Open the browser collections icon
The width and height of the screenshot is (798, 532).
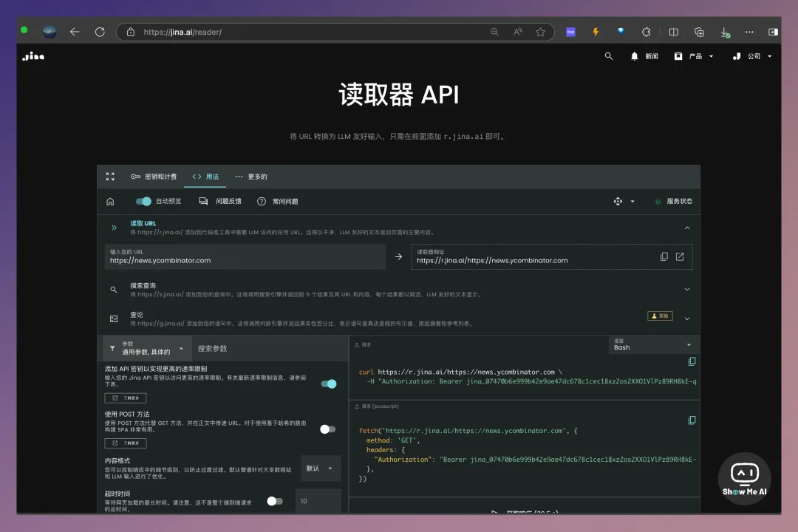699,32
